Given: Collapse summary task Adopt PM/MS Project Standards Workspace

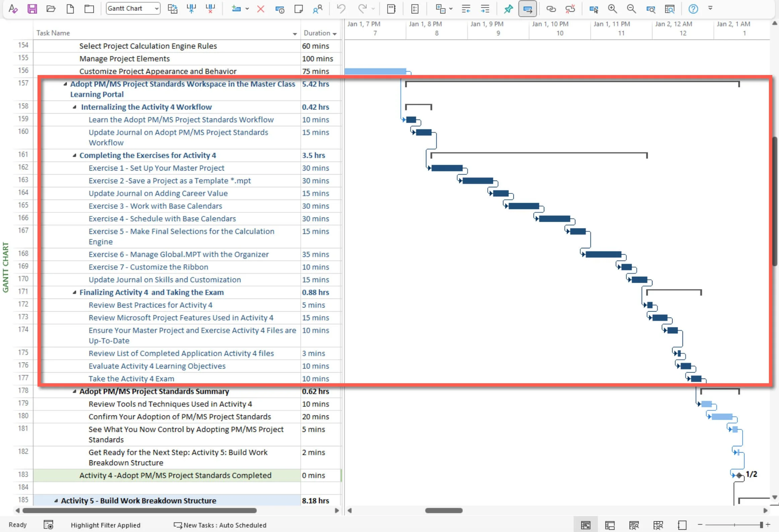Looking at the screenshot, I should [65, 84].
